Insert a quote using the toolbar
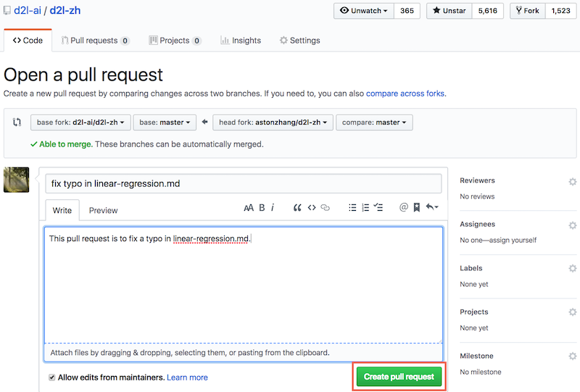The width and height of the screenshot is (580, 392). click(x=297, y=208)
